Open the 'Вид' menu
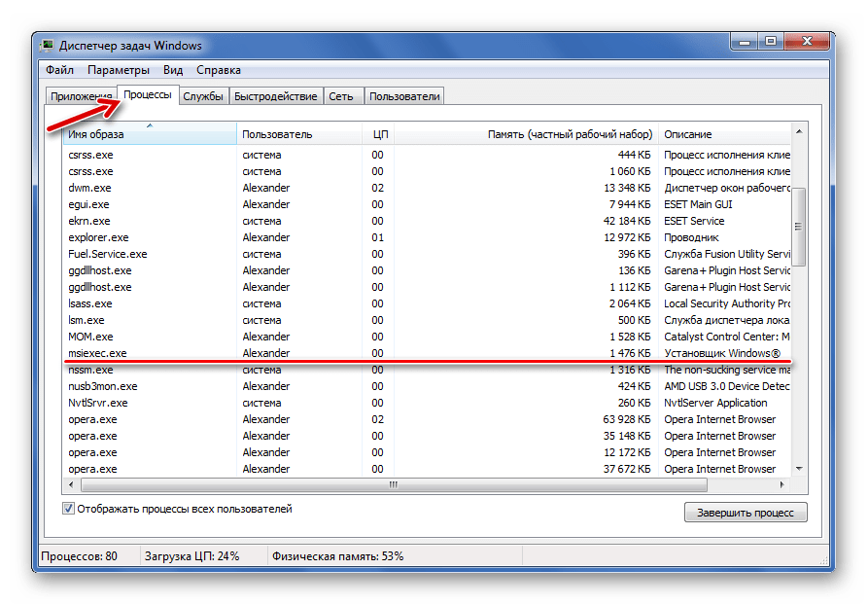This screenshot has width=868, height=605. (173, 70)
